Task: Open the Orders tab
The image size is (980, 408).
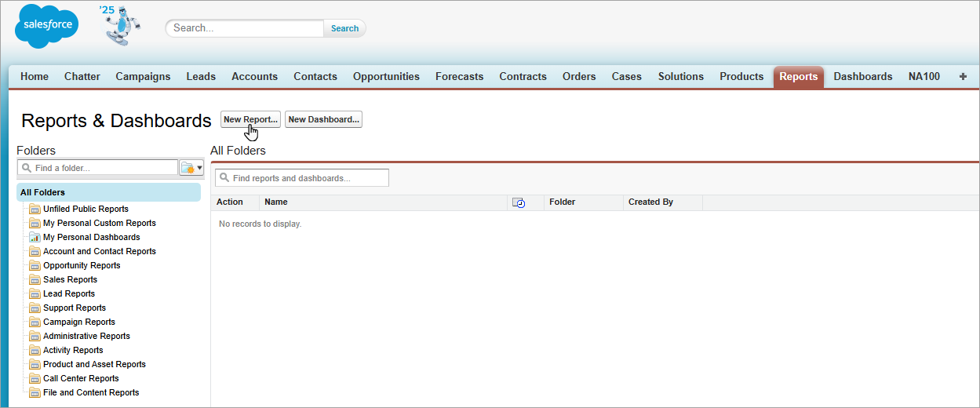Action: 579,77
